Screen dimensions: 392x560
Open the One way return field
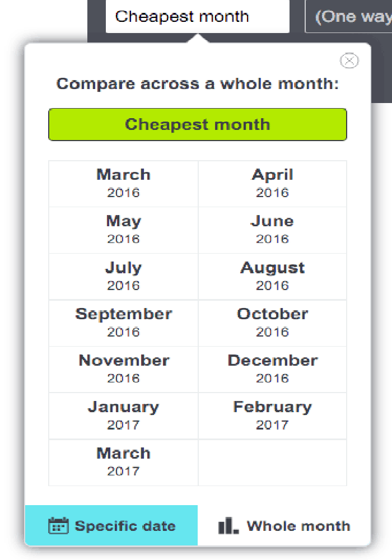349,16
